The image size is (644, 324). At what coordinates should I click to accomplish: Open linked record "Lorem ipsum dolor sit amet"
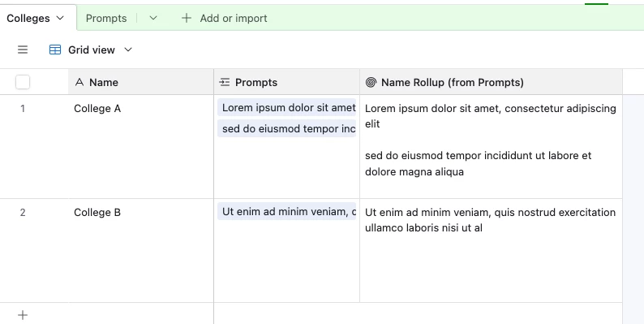click(x=286, y=108)
